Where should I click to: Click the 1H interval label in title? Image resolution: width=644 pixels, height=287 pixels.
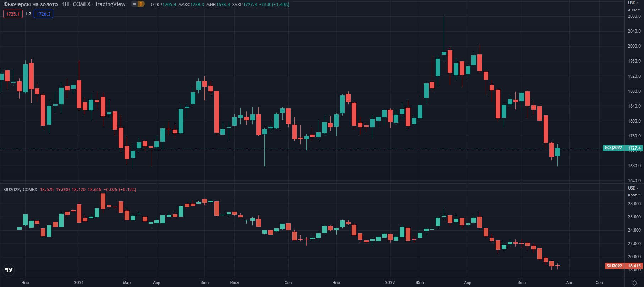pos(65,4)
